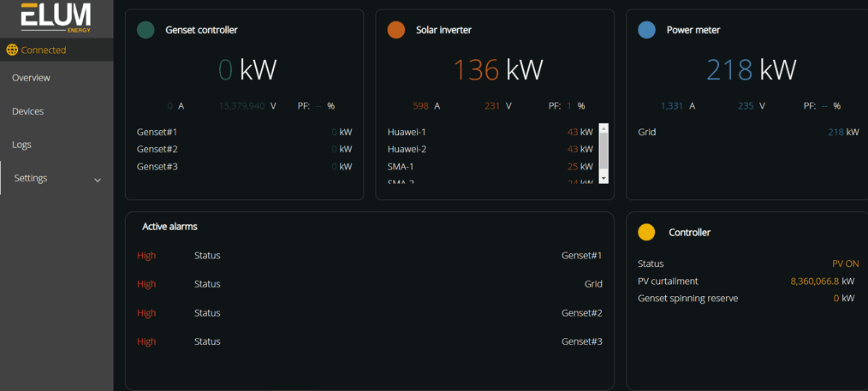This screenshot has width=868, height=391.
Task: Click the blue Power meter circle icon
Action: pos(646,30)
